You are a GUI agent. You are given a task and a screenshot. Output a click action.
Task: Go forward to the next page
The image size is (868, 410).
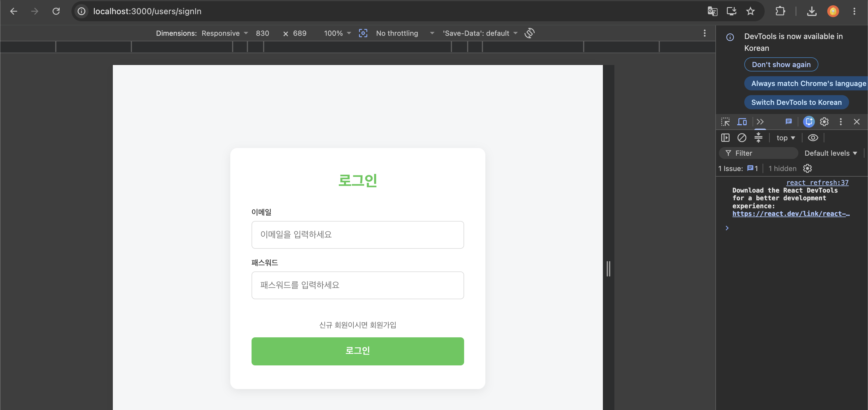(x=35, y=11)
